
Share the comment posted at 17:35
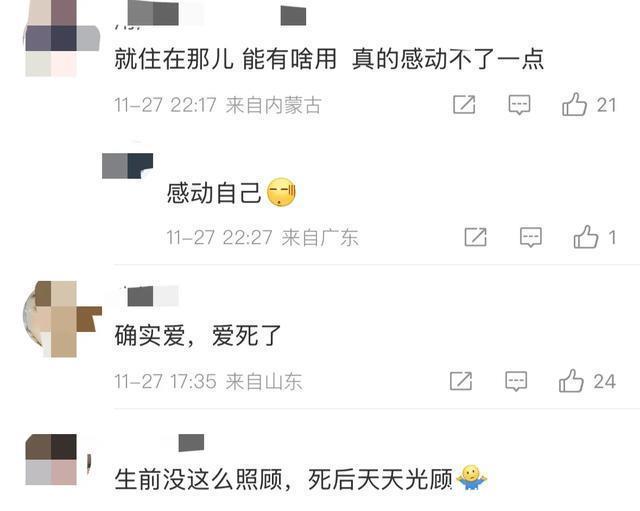(x=461, y=381)
